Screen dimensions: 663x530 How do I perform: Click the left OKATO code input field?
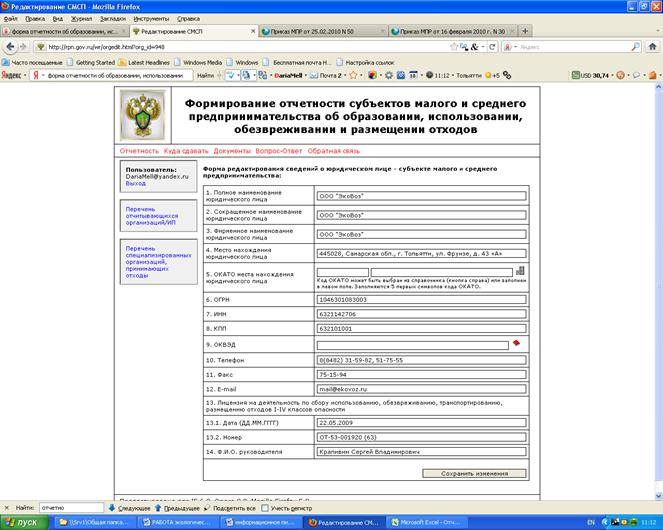[x=342, y=273]
